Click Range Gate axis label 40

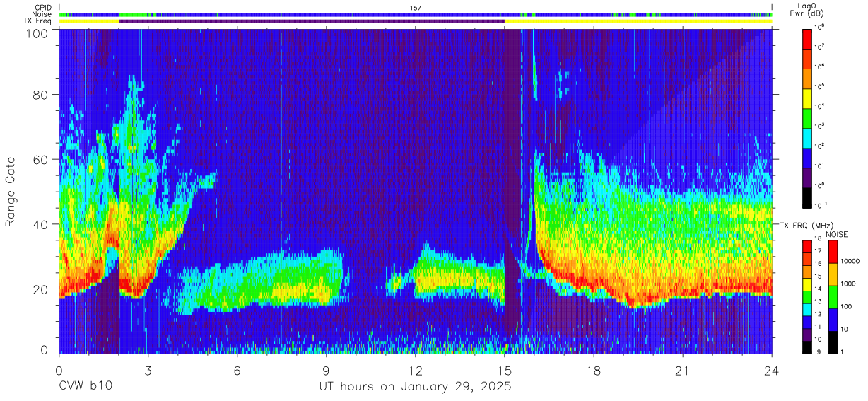click(42, 224)
